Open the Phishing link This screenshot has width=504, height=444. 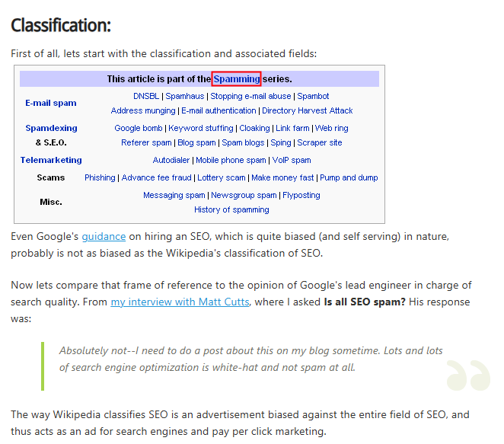tap(100, 177)
